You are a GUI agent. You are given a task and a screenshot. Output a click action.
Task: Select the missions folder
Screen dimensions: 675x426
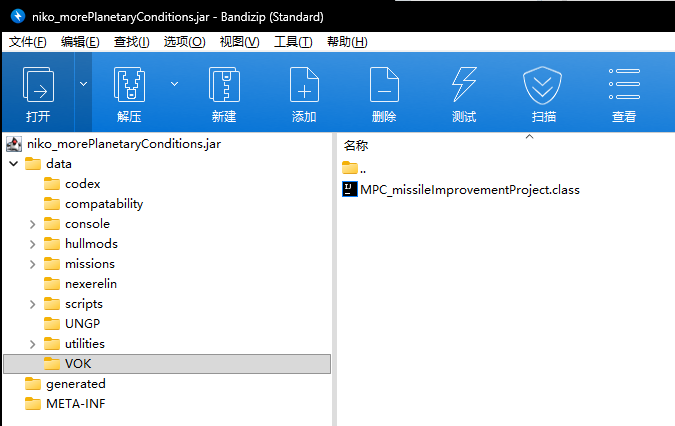tap(90, 264)
